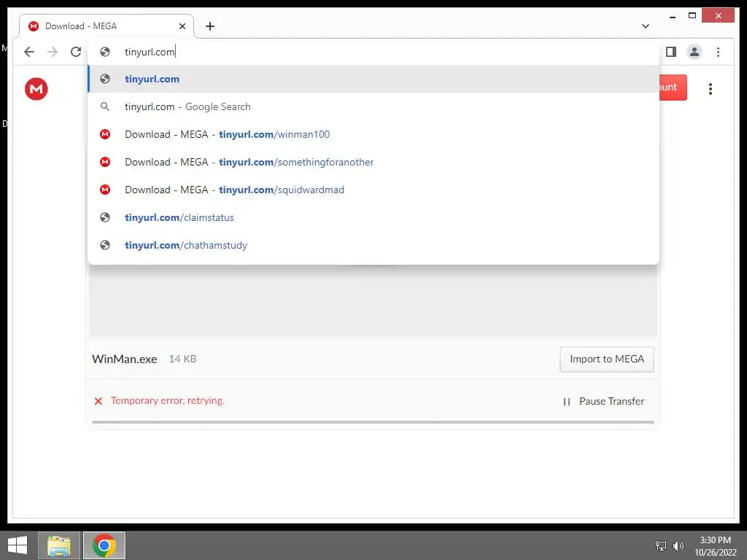Toggle the Chrome side panel icon

671,52
